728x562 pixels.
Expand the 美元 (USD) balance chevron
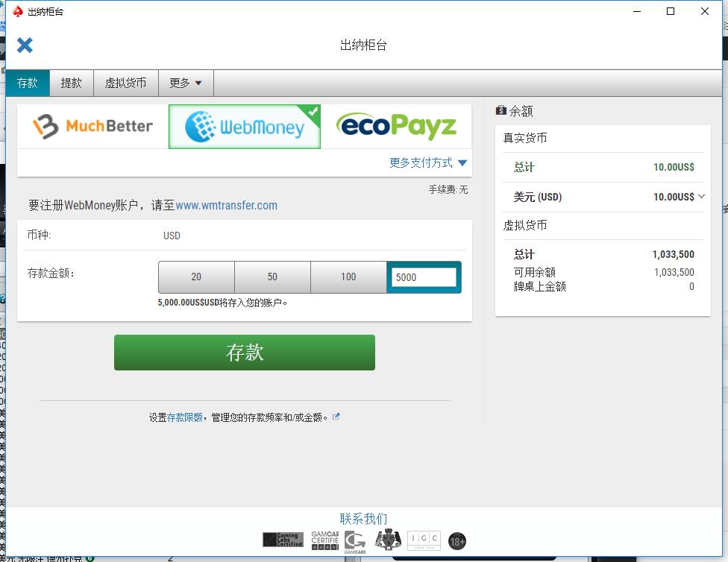[702, 196]
